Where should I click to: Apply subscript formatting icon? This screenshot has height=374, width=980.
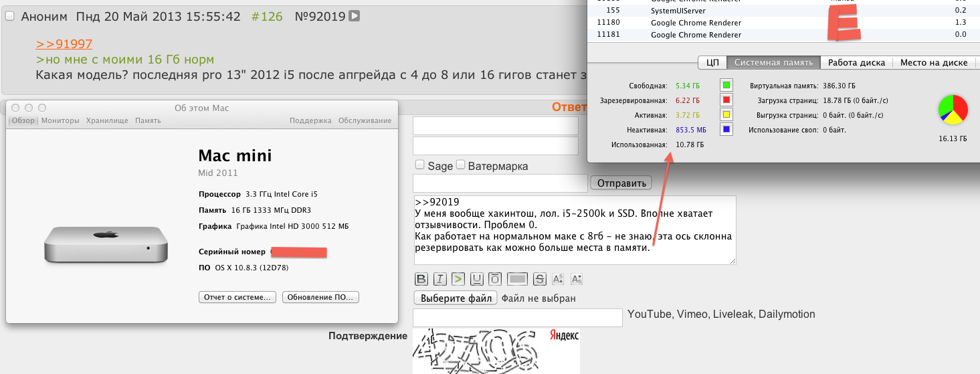(x=577, y=279)
